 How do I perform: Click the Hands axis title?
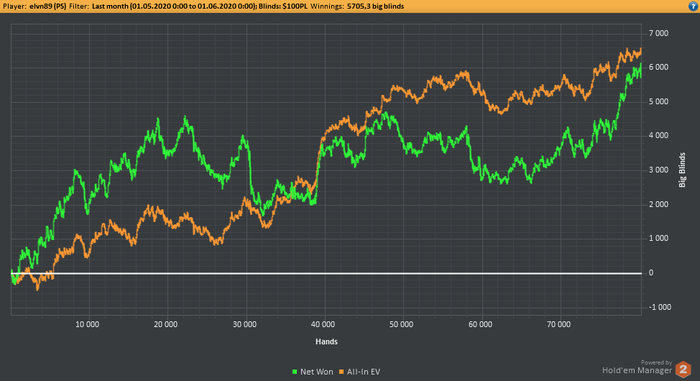coord(326,342)
